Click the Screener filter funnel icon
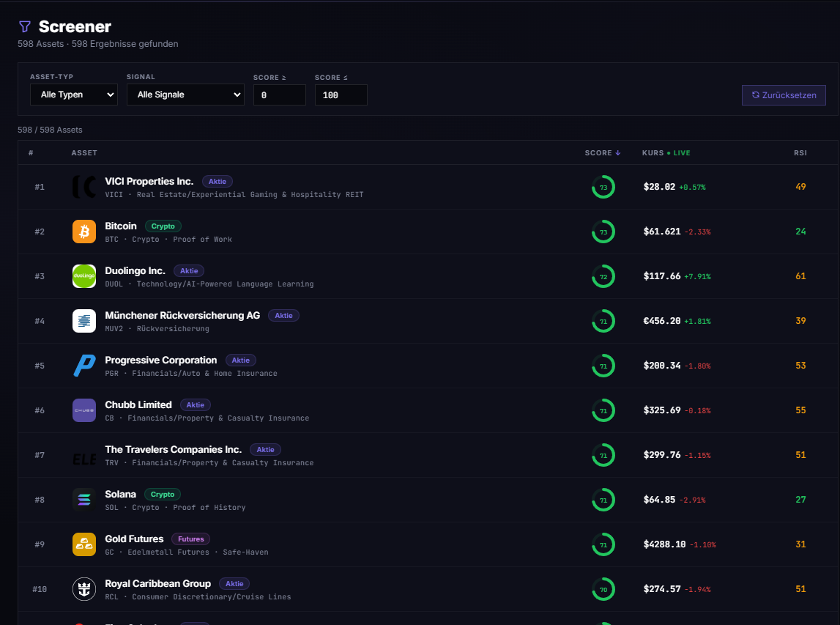 (25, 26)
